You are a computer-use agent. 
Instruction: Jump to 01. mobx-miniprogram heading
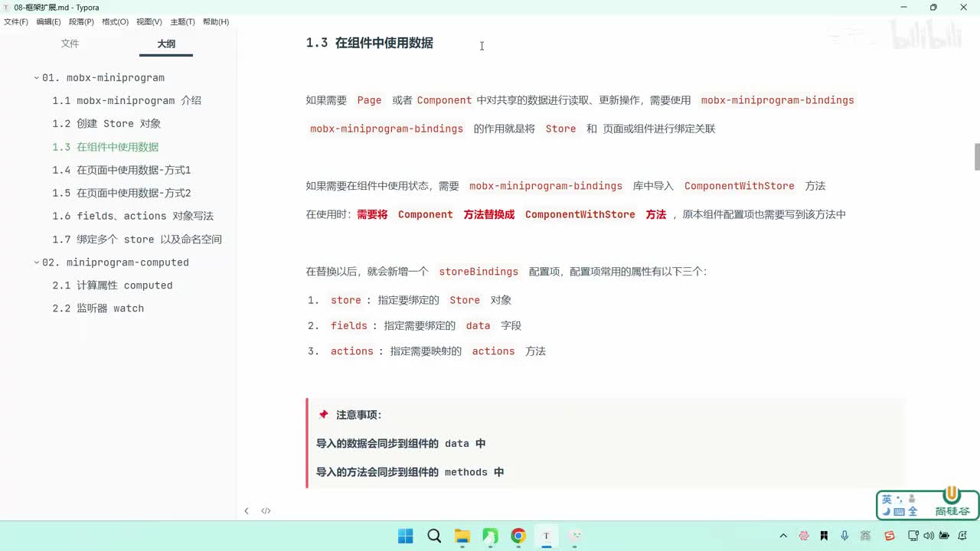tap(103, 78)
